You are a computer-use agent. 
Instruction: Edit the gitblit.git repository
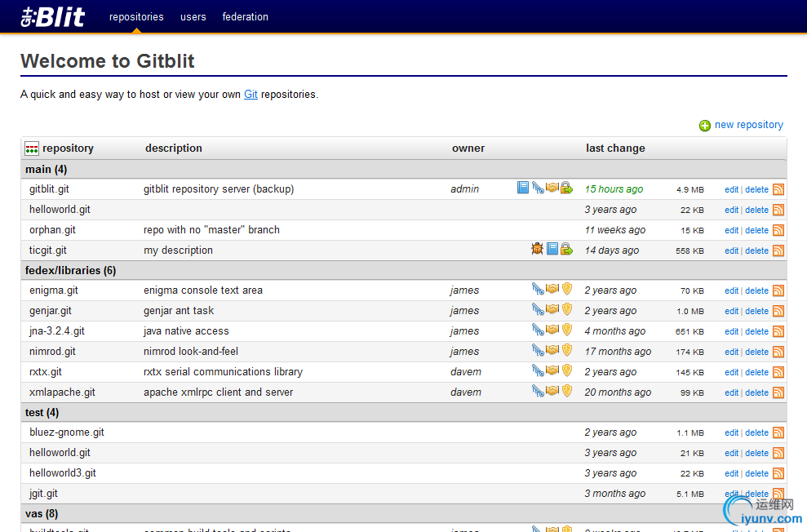(x=731, y=189)
